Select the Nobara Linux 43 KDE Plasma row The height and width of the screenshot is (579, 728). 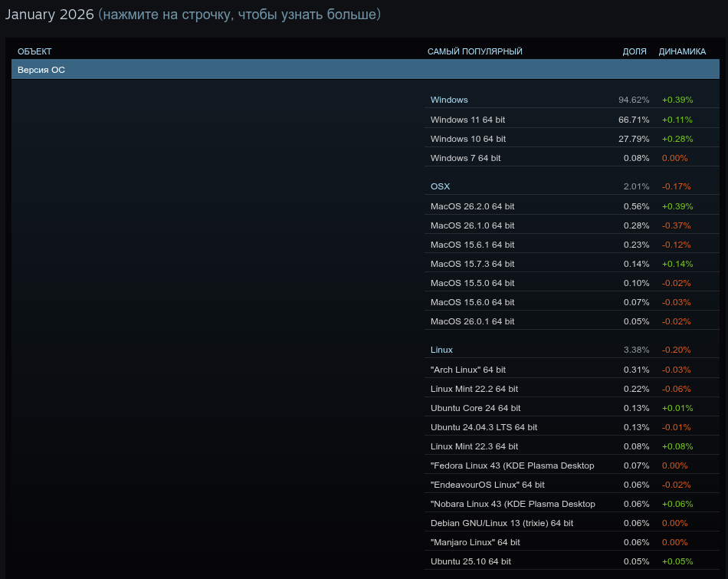(x=572, y=504)
